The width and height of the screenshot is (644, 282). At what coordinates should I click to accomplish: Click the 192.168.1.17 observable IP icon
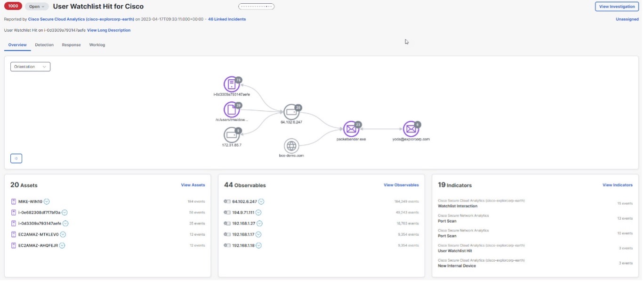coord(227,234)
